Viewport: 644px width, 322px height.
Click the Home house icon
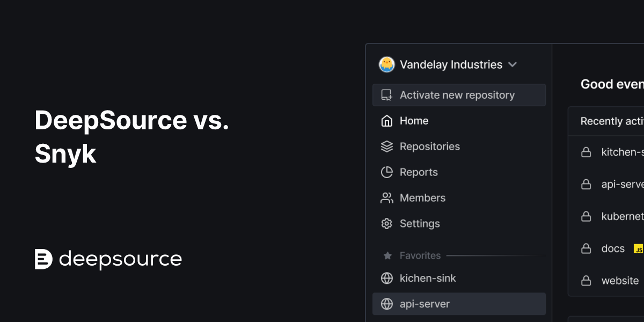[386, 121]
